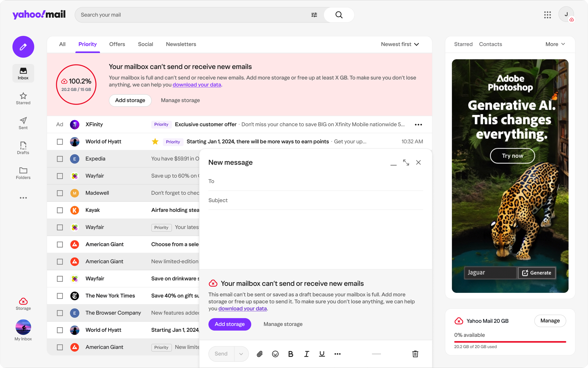The image size is (588, 368).
Task: Select the Wayfair drinkware email checkbox
Action: click(x=60, y=279)
